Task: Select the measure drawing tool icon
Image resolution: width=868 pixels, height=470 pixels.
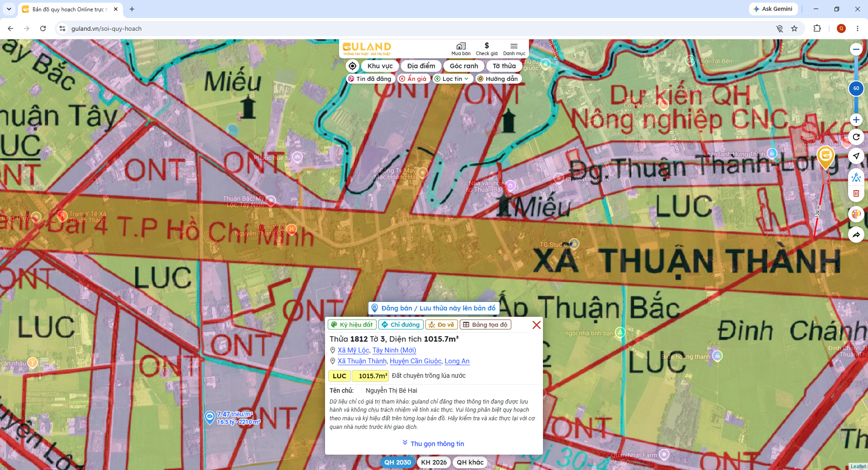Action: pyautogui.click(x=856, y=177)
